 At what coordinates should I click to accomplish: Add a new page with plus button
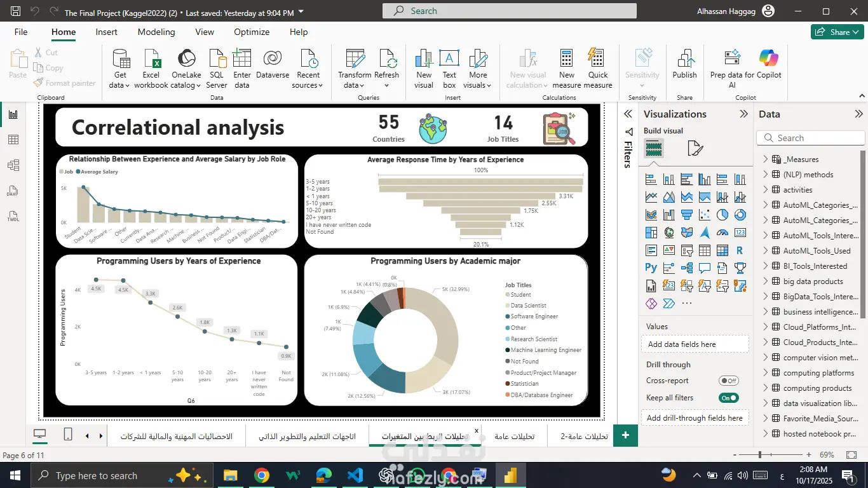[625, 435]
